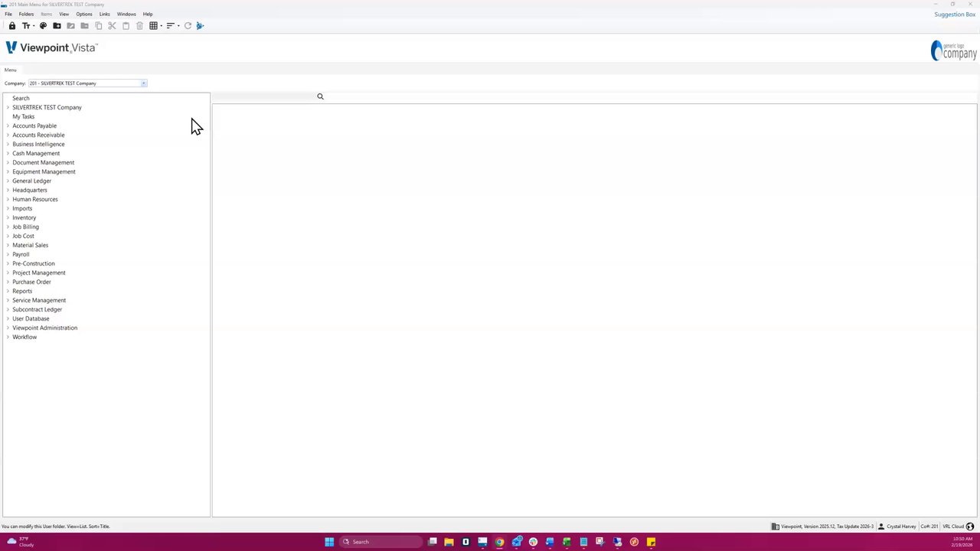Expand the Accounts Payable tree arrow
The image size is (980, 551).
coord(8,126)
